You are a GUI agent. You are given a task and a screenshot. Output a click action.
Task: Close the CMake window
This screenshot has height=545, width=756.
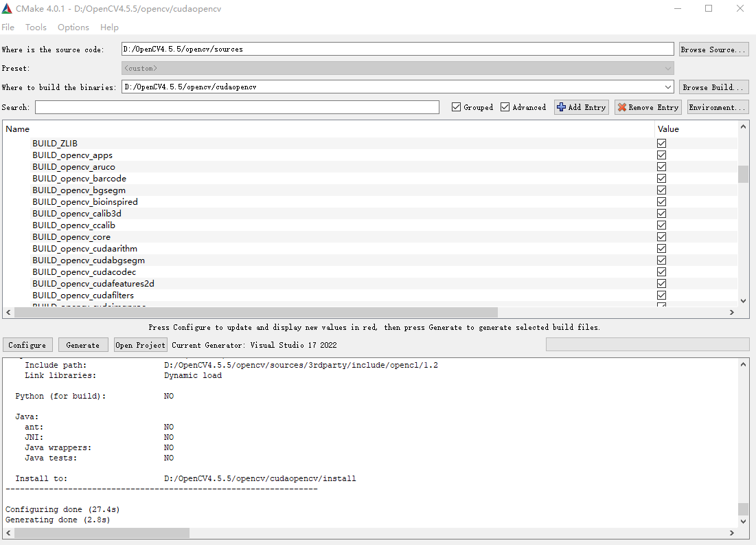(740, 9)
